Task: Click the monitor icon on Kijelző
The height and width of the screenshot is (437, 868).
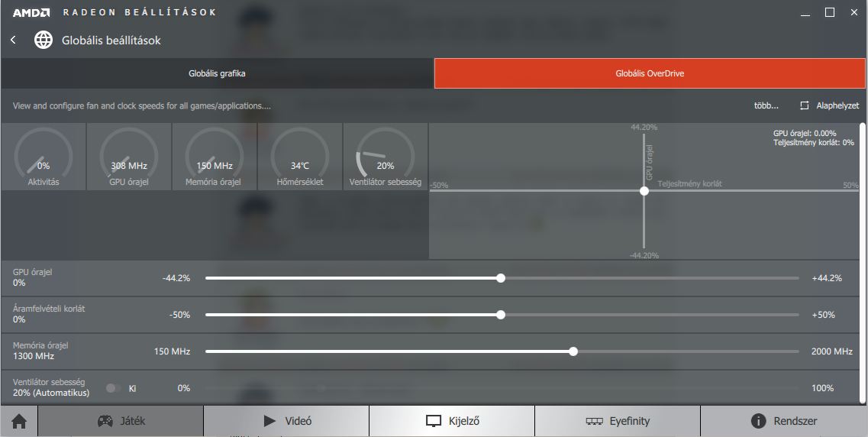Action: (x=434, y=422)
